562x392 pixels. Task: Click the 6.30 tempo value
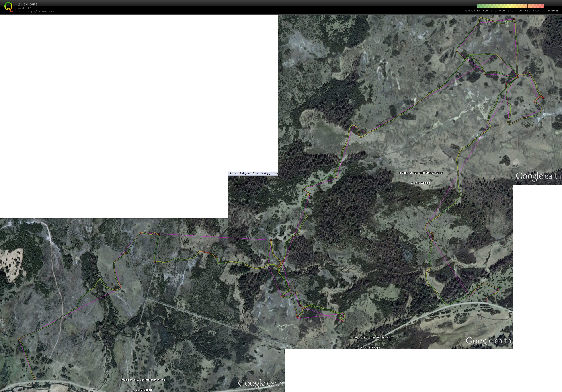tap(510, 10)
